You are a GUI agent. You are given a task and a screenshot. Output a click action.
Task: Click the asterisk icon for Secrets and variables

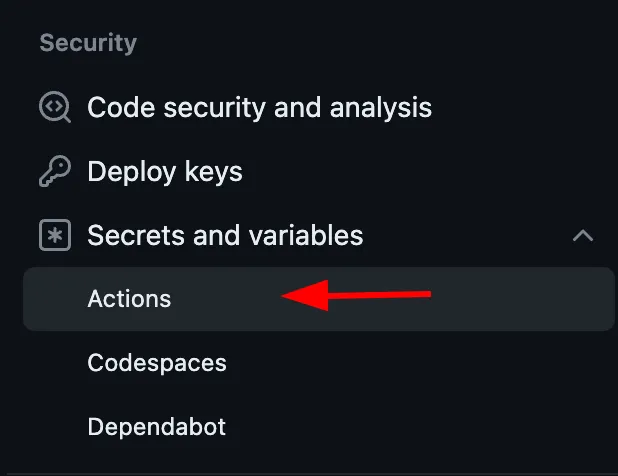point(54,236)
